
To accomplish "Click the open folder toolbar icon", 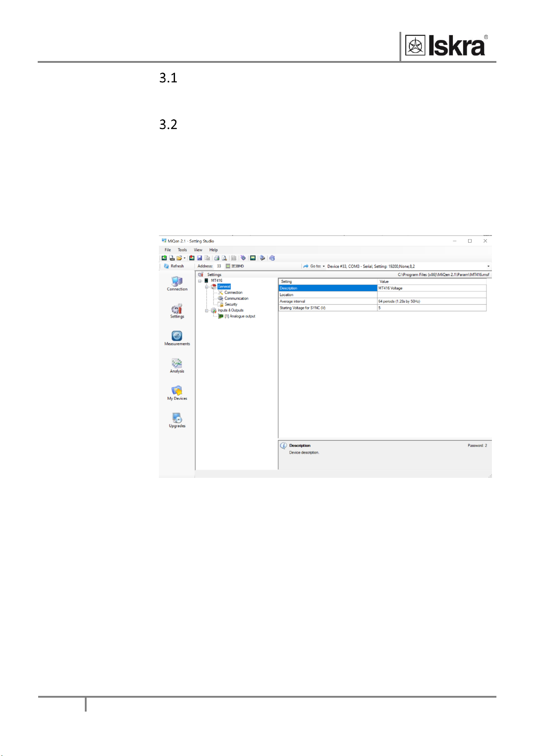I will 179,258.
